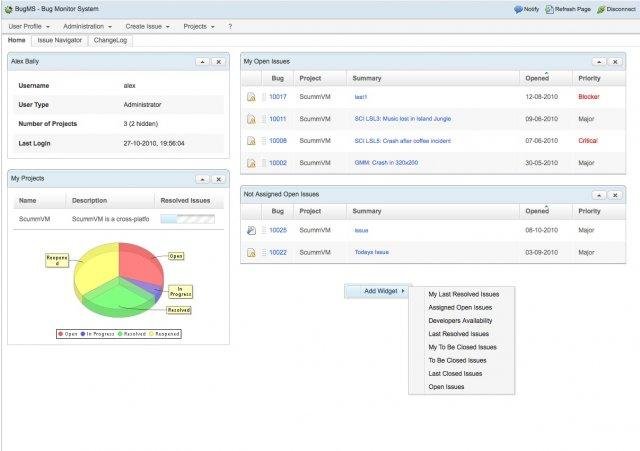Add the My Last Resolved Issues widget
The width and height of the screenshot is (640, 451).
(x=463, y=294)
